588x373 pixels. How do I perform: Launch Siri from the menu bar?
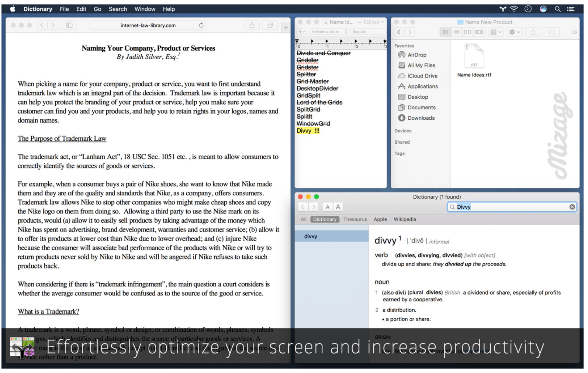coord(543,9)
